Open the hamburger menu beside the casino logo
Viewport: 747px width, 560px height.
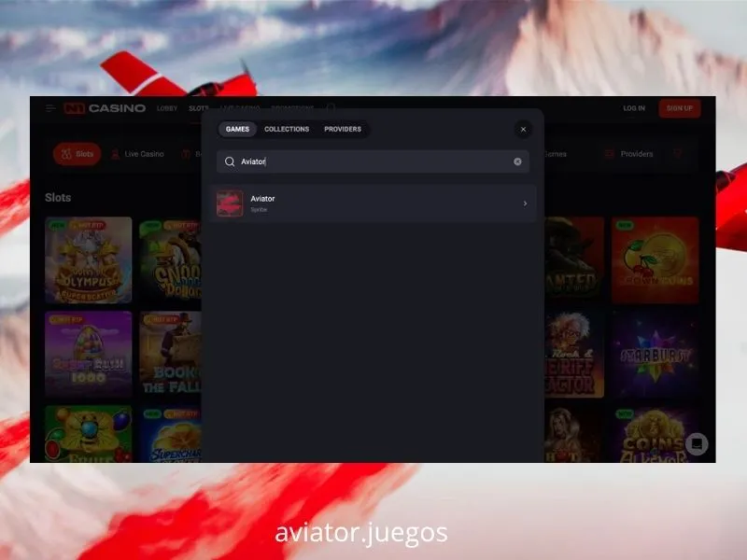pos(50,108)
